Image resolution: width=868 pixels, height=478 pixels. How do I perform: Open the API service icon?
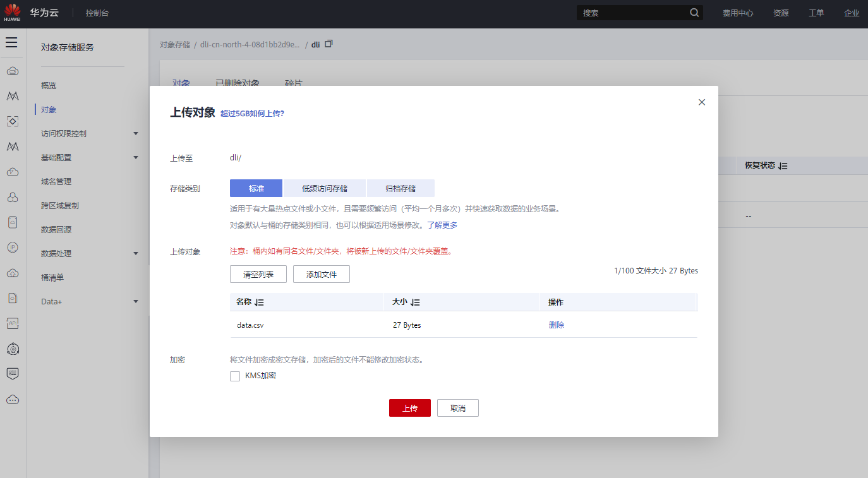click(x=13, y=323)
